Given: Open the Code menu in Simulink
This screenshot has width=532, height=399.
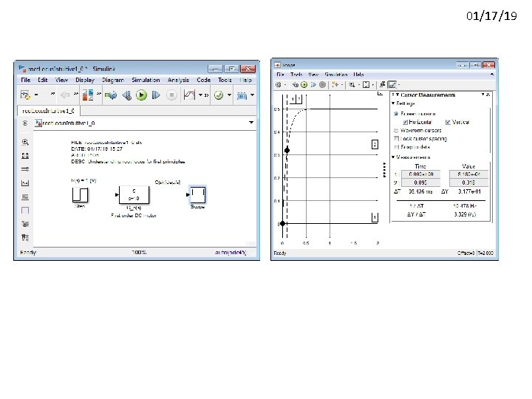Looking at the screenshot, I should 204,80.
